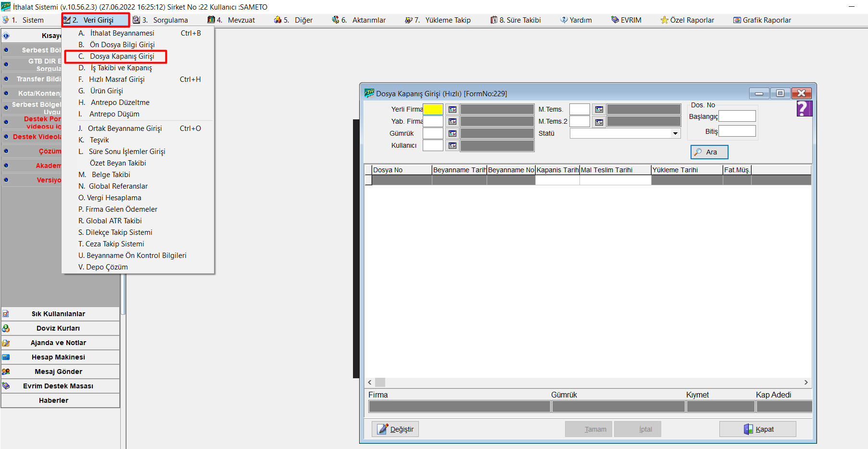This screenshot has width=868, height=449.
Task: Click the Diğer menu icon
Action: pos(278,20)
